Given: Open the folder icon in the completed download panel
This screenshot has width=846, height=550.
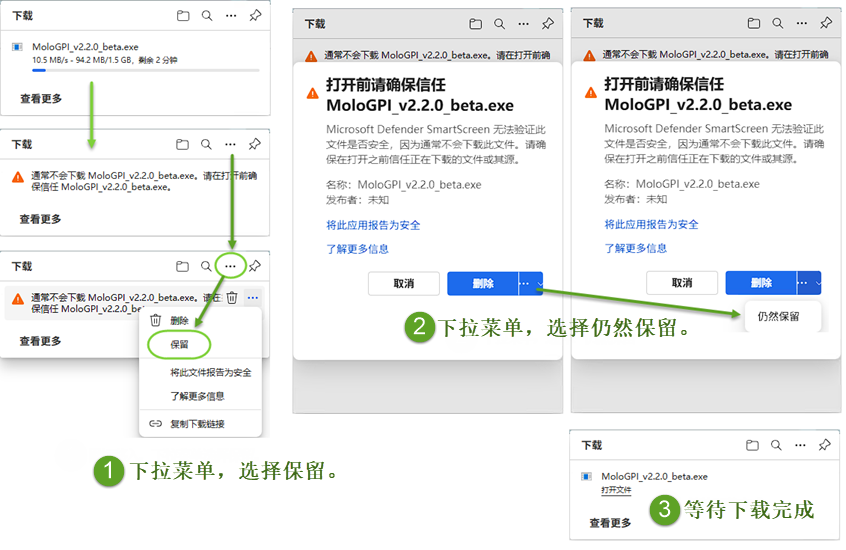Looking at the screenshot, I should point(751,445).
